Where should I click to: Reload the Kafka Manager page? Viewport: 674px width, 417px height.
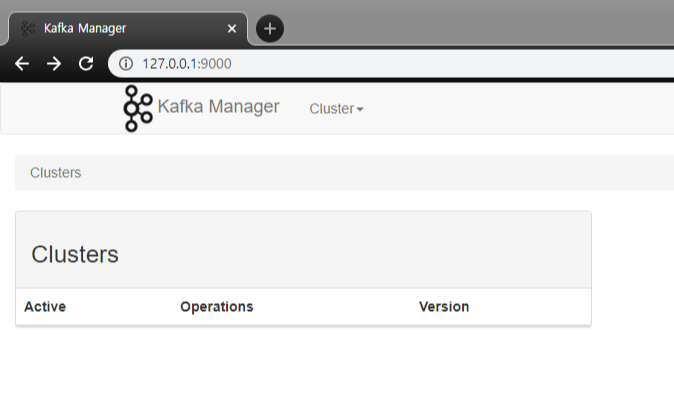[86, 64]
